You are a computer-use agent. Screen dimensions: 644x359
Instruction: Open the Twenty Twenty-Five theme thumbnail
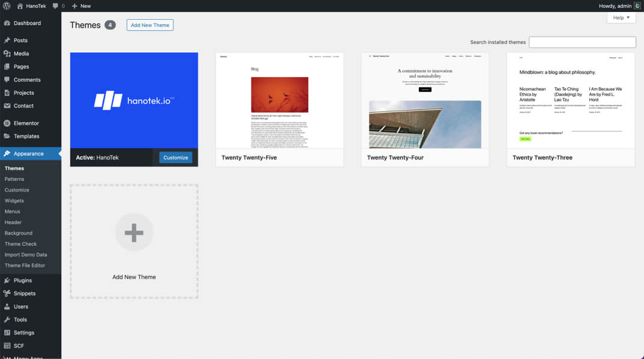(280, 100)
